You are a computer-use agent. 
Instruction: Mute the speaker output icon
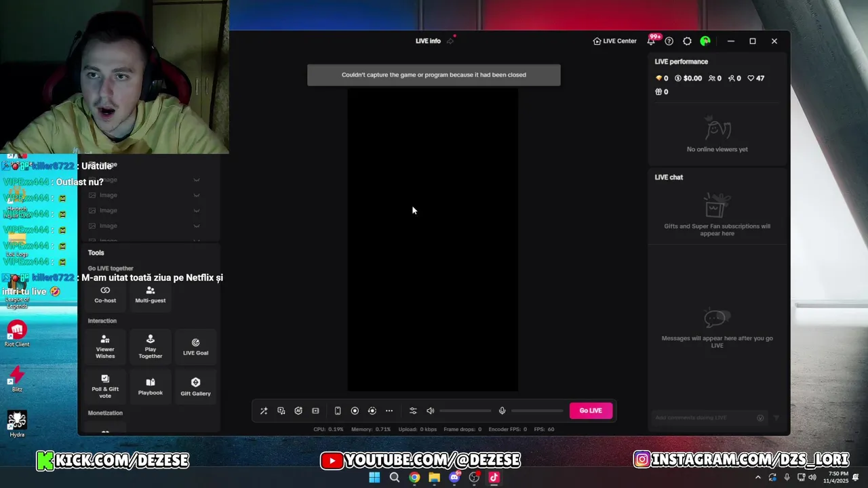coord(430,411)
